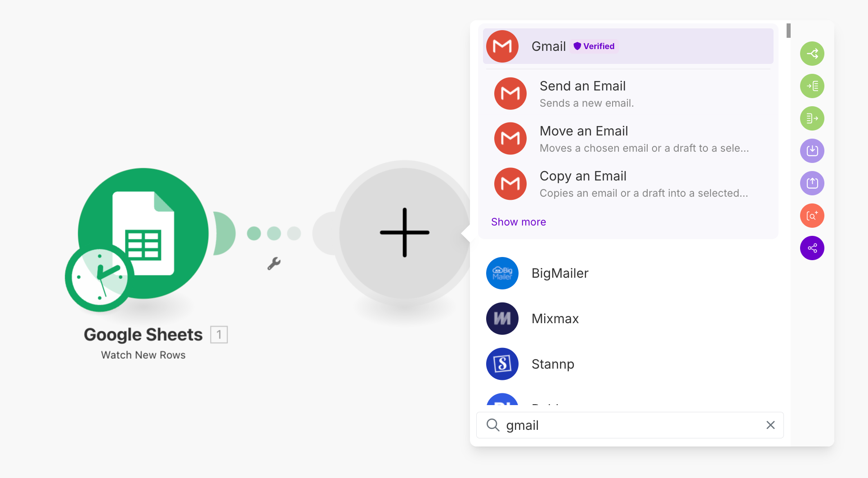Click the Copy an Email Gmail icon
Viewport: 868px width, 478px height.
[x=510, y=184]
